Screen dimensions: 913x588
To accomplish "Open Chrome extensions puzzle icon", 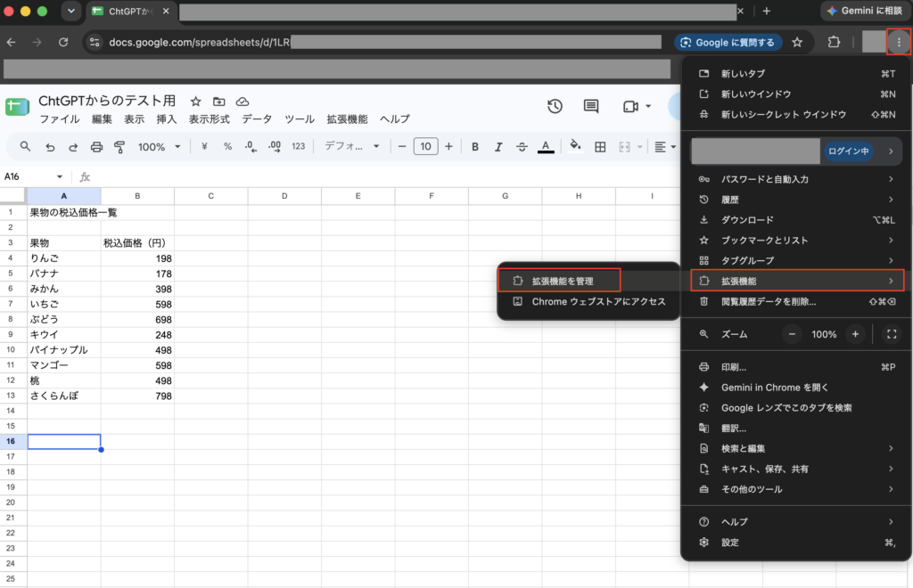I will 834,42.
